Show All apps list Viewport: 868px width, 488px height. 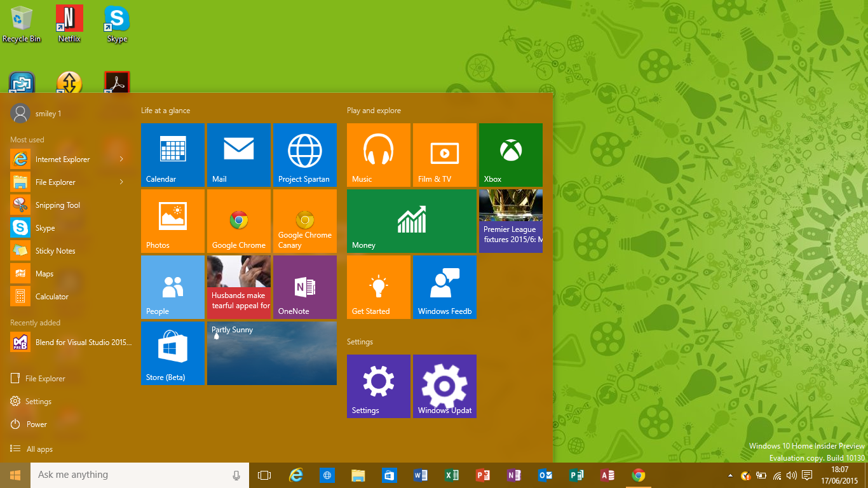click(32, 449)
